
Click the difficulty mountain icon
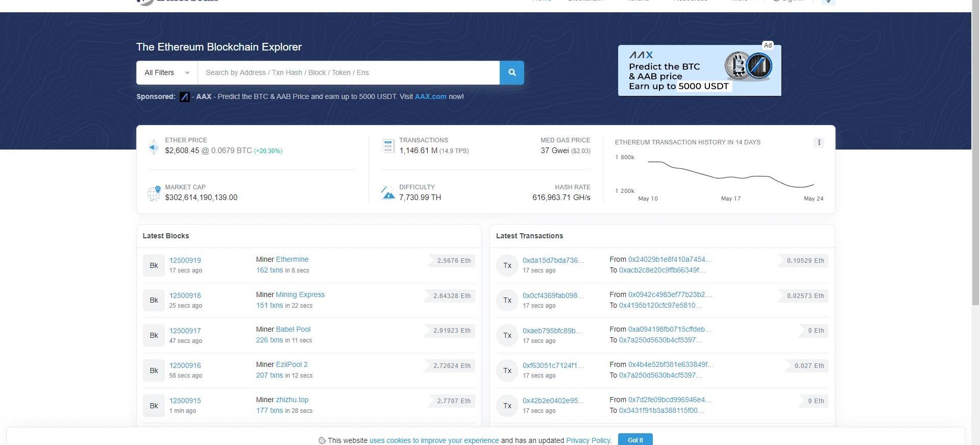tap(388, 193)
